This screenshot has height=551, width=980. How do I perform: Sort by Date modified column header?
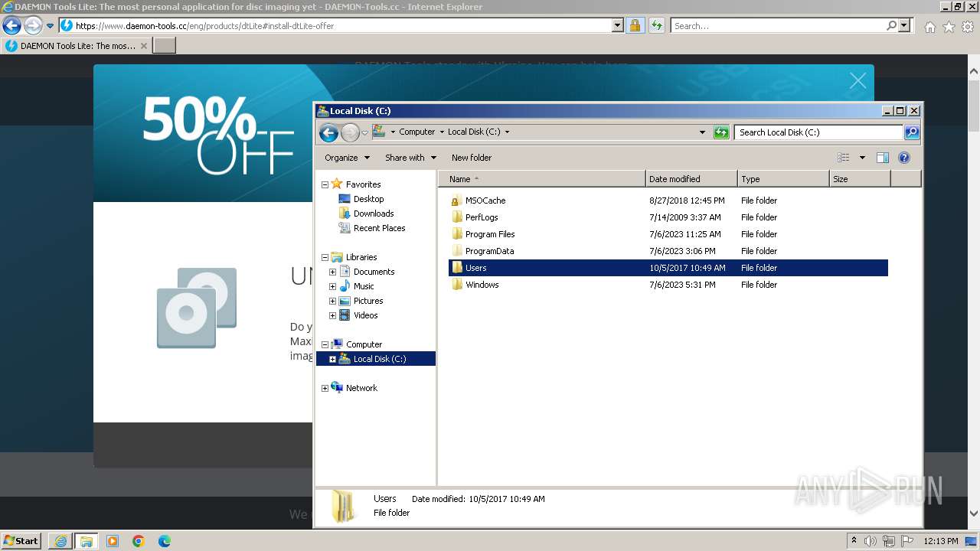click(x=691, y=179)
